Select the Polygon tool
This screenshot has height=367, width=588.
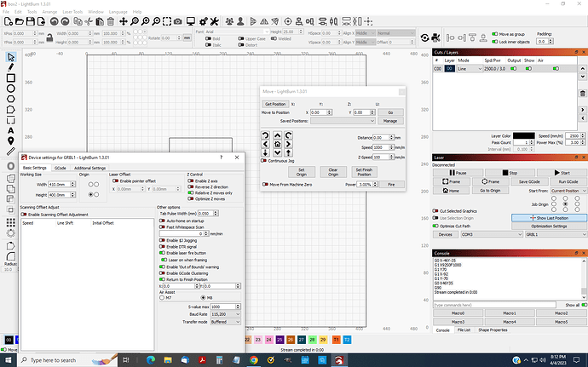point(10,99)
